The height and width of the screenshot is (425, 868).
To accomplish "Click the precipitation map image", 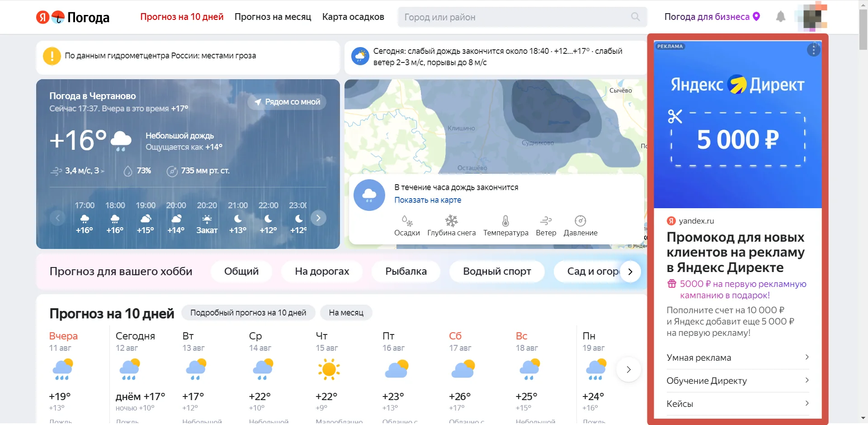I will click(x=495, y=126).
